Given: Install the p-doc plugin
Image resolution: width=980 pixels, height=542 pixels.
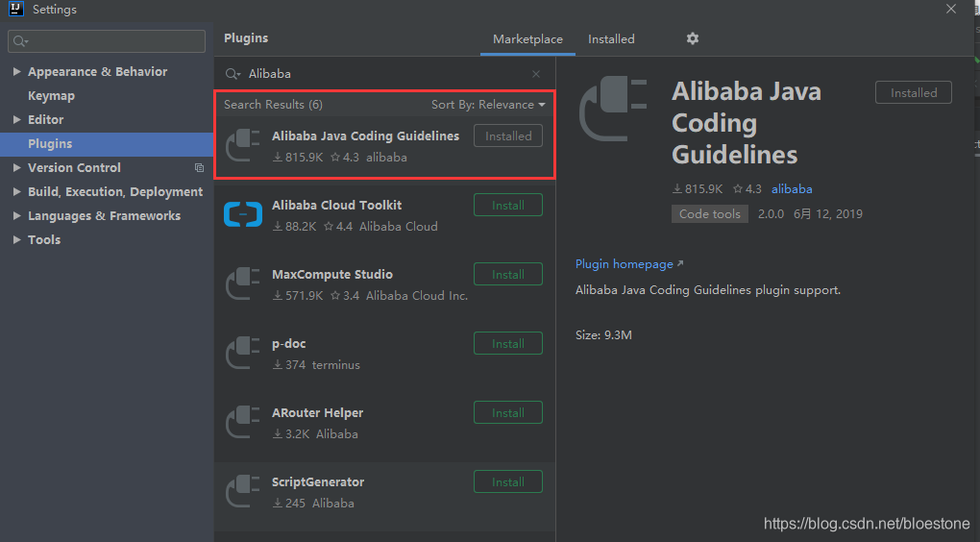Looking at the screenshot, I should (x=508, y=344).
